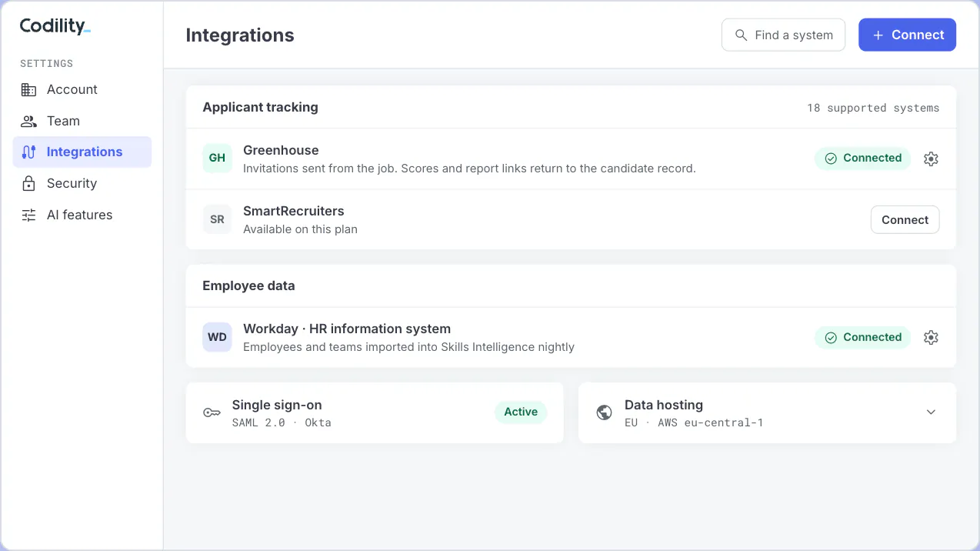Click Workday Connected status badge
980x551 pixels.
tap(862, 337)
